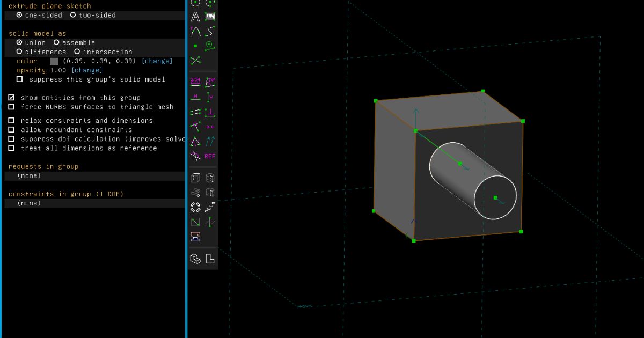Image resolution: width=644 pixels, height=338 pixels.
Task: Apply point-on-line constraint icon
Action: 195,127
